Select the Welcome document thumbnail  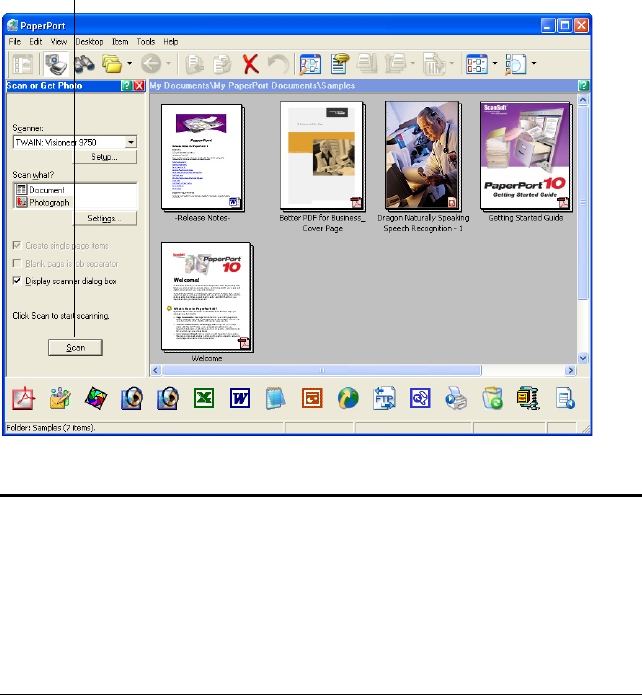[207, 297]
